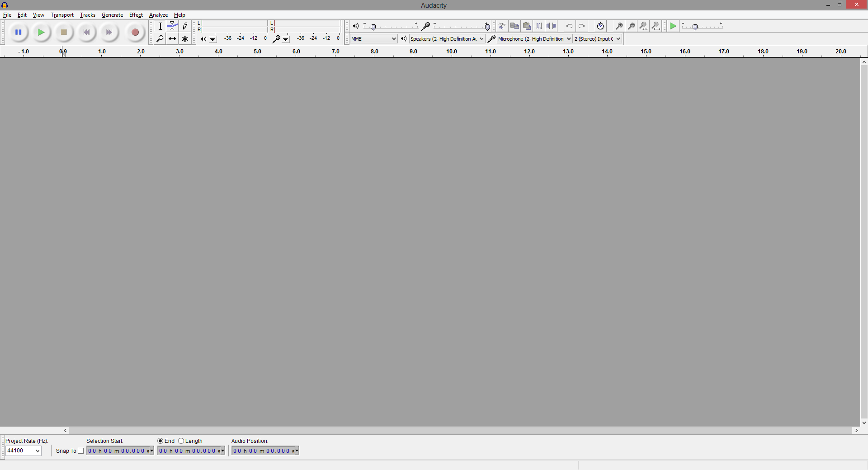The width and height of the screenshot is (868, 470).
Task: Click the horizontal scrollbar right arrow
Action: [x=856, y=431]
